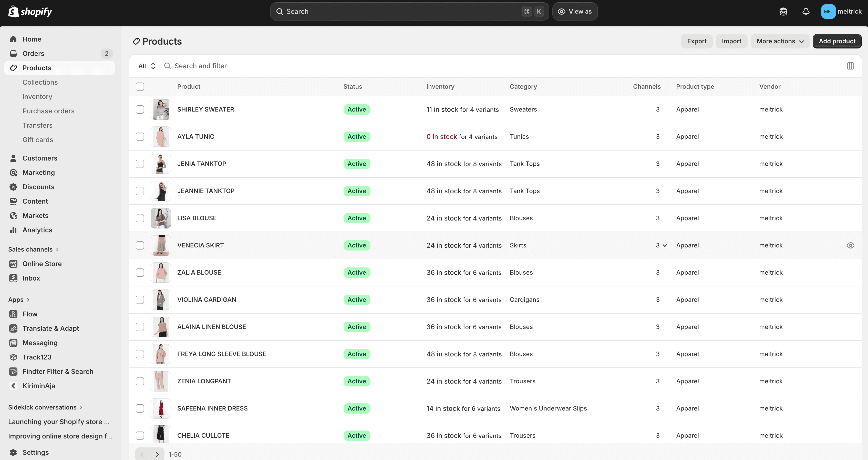This screenshot has height=460, width=868.
Task: Click the Discounts badge icon
Action: (14, 187)
